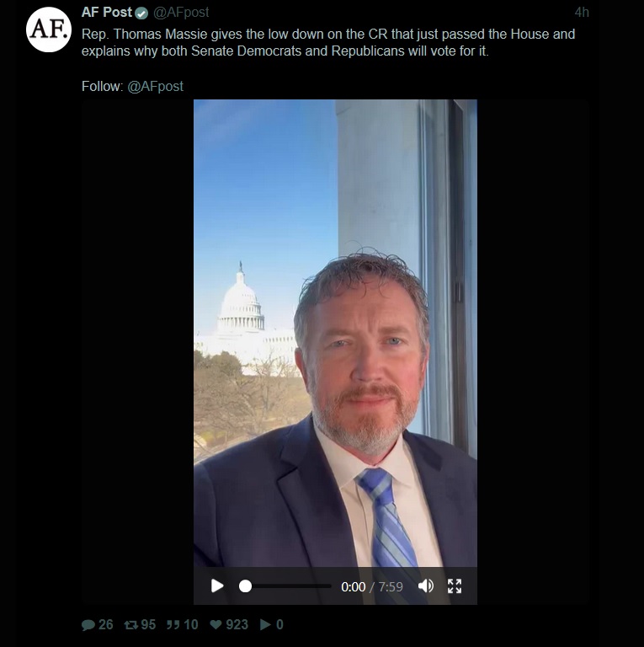Image resolution: width=644 pixels, height=647 pixels.
Task: Play the Thomas Massie video
Action: click(x=217, y=586)
